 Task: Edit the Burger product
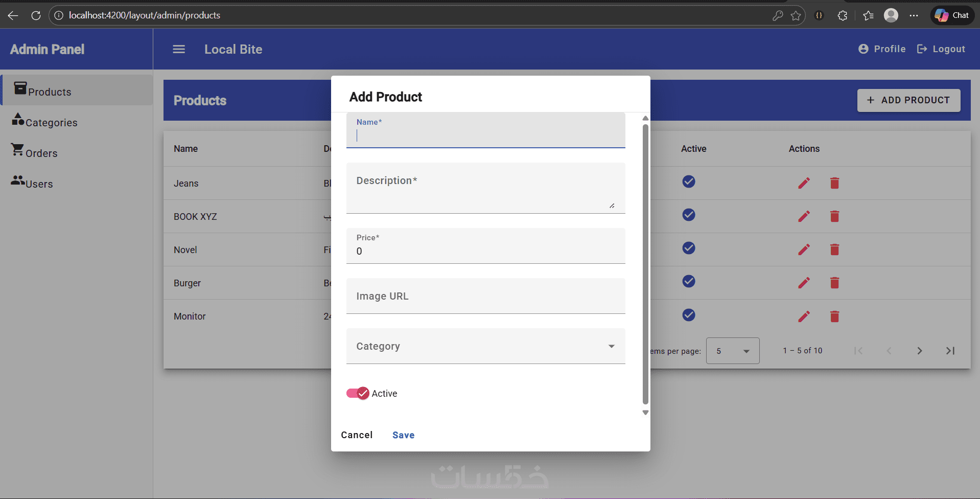[804, 283]
